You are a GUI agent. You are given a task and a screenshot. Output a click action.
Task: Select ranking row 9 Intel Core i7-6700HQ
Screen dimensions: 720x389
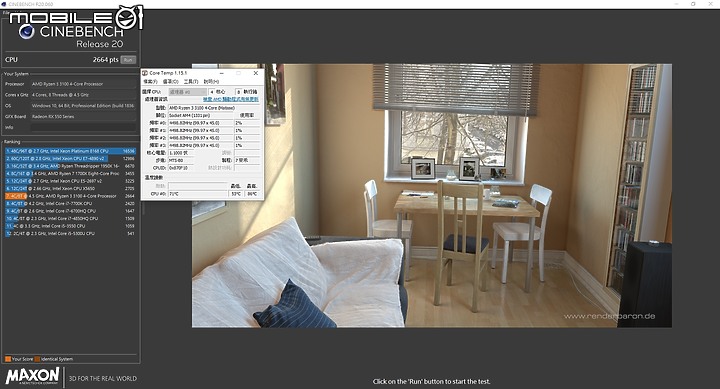coord(70,211)
